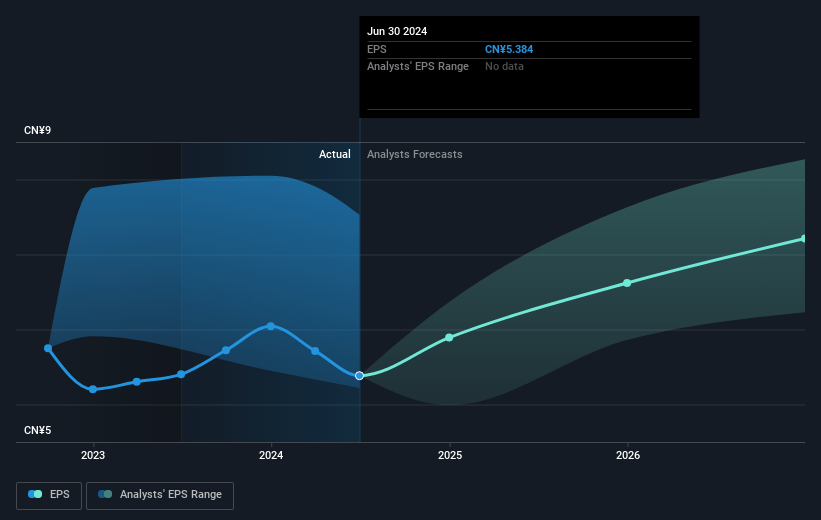Click the 2026 forecast data point
The width and height of the screenshot is (821, 520).
click(x=627, y=283)
